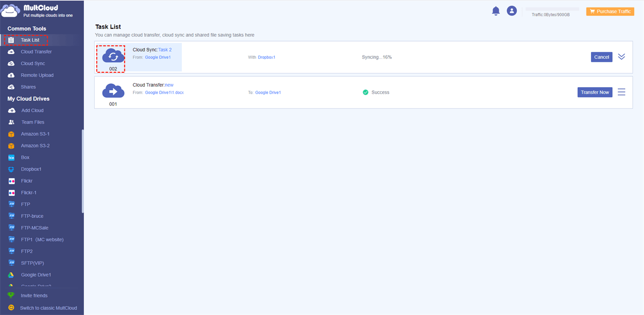Click the Team Files people icon
The height and width of the screenshot is (315, 644).
tap(11, 122)
